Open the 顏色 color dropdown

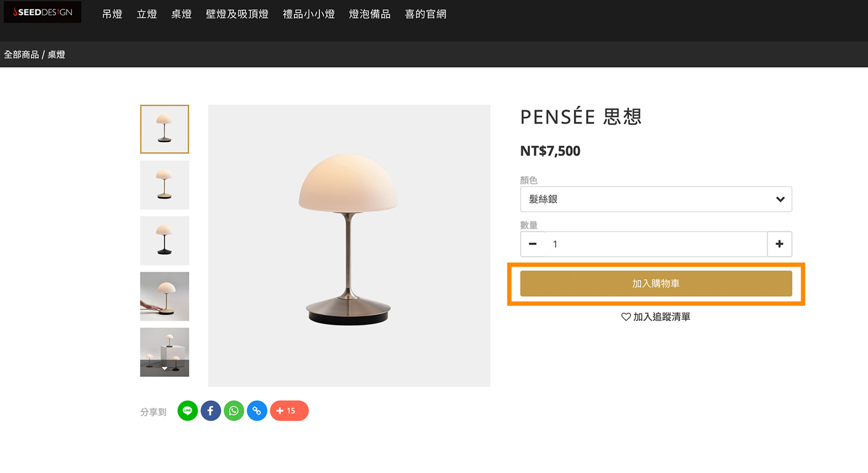tap(656, 199)
